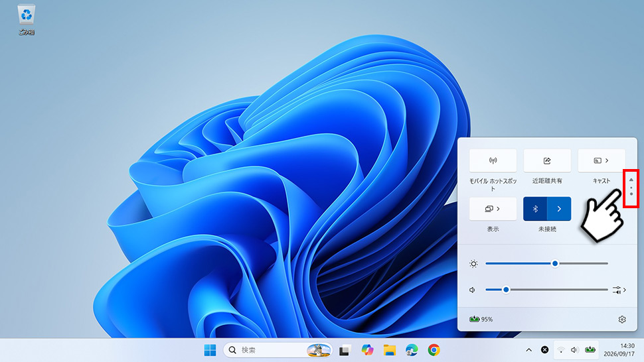
Task: Click the taskbar search box
Action: [x=278, y=350]
